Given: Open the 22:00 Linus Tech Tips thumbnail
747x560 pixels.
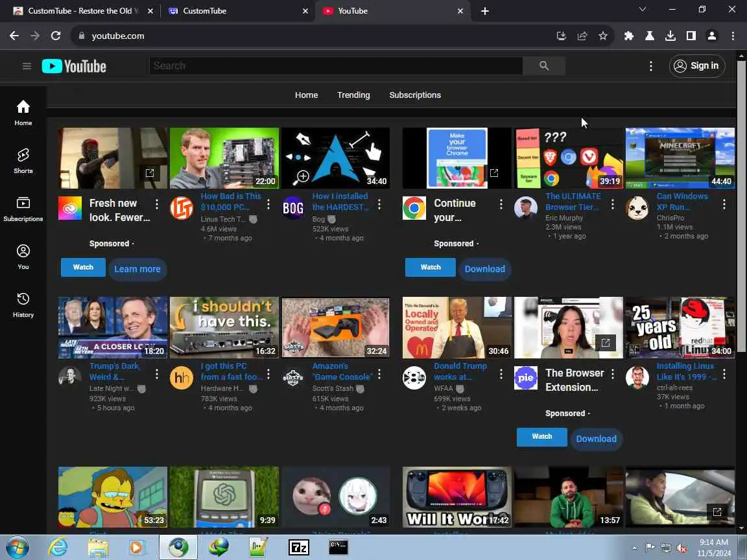Looking at the screenshot, I should click(224, 158).
